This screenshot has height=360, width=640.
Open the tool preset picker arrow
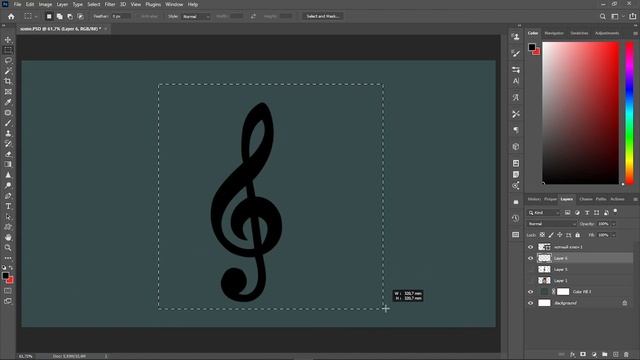(36, 16)
